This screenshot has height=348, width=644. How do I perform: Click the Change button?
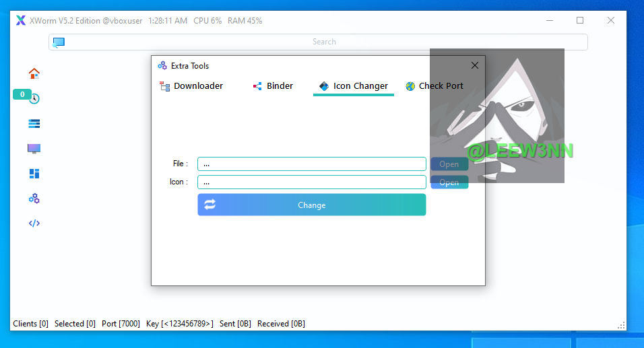pos(311,205)
